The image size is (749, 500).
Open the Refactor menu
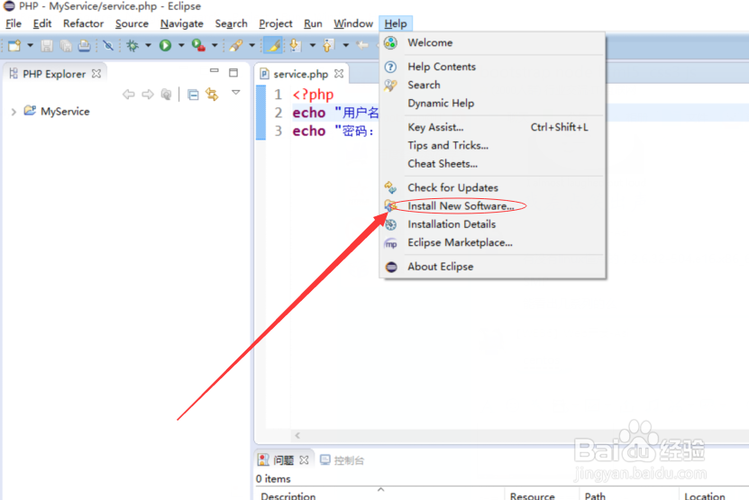tap(83, 23)
